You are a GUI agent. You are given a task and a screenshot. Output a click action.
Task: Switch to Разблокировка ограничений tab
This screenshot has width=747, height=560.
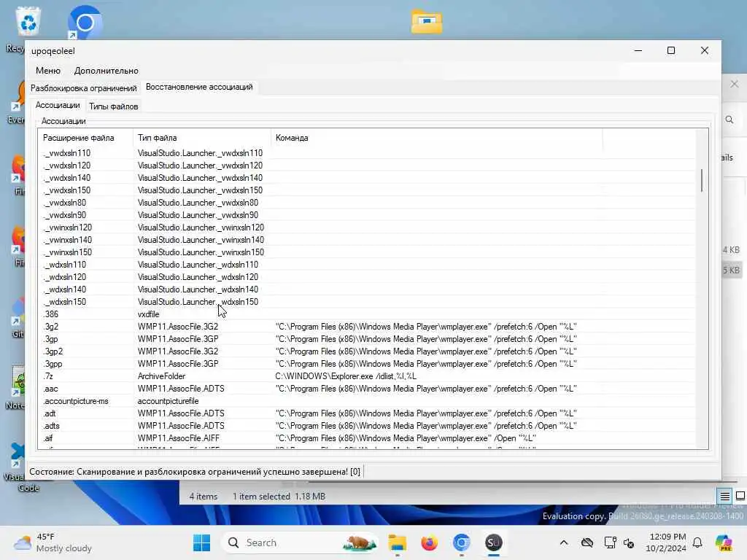[x=83, y=88]
